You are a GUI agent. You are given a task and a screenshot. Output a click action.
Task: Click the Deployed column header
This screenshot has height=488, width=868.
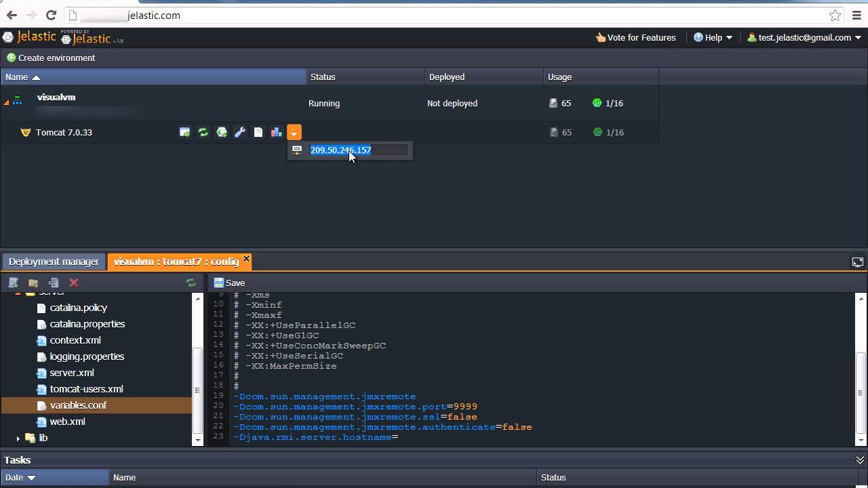click(484, 77)
